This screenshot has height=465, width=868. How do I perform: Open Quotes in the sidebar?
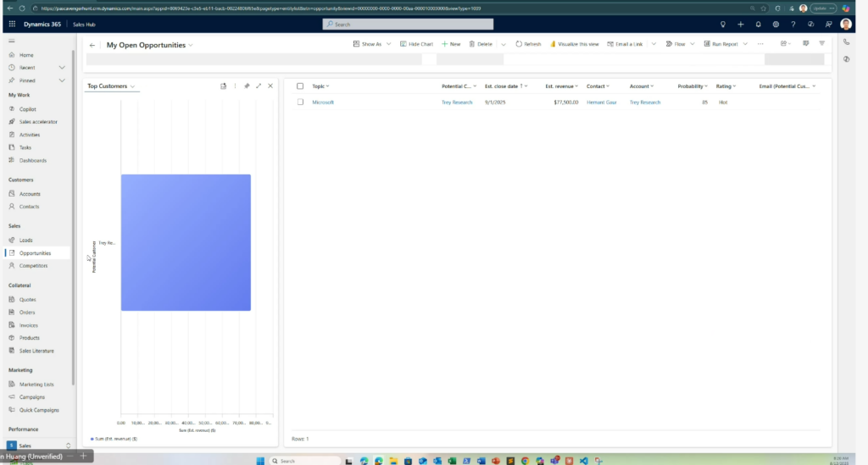coord(27,300)
